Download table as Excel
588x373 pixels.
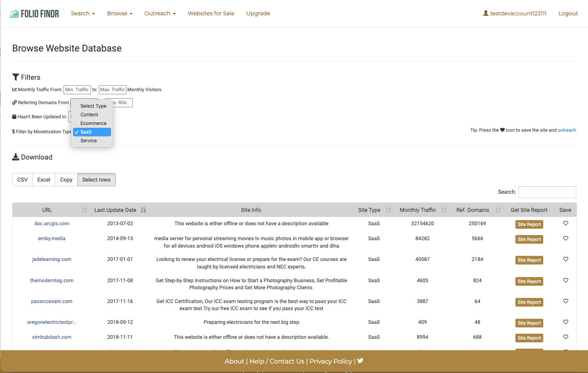44,180
